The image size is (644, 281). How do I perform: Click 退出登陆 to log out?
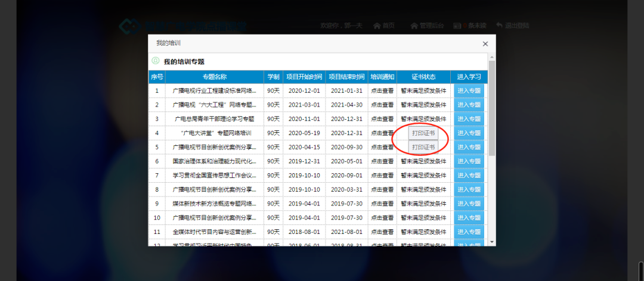coord(517,26)
